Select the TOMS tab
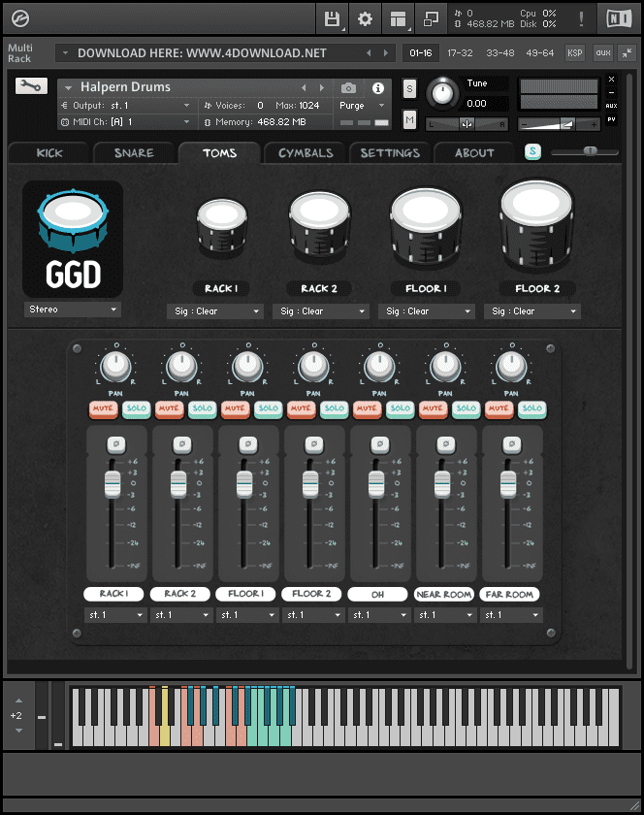This screenshot has height=815, width=644. pos(220,153)
